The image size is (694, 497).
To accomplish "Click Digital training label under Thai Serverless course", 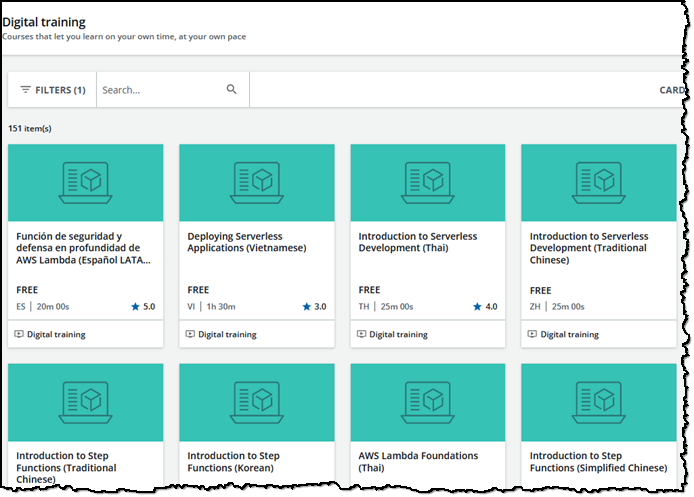I will (x=398, y=335).
